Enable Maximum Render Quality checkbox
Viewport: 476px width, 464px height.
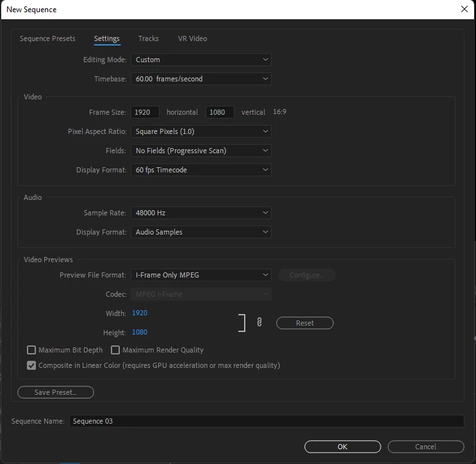point(115,350)
